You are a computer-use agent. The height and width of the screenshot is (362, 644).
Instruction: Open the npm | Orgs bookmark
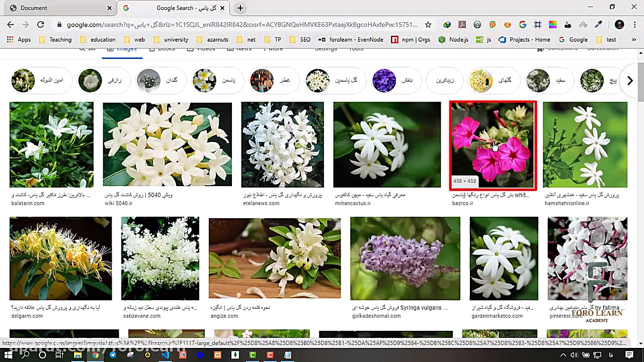pyautogui.click(x=411, y=40)
